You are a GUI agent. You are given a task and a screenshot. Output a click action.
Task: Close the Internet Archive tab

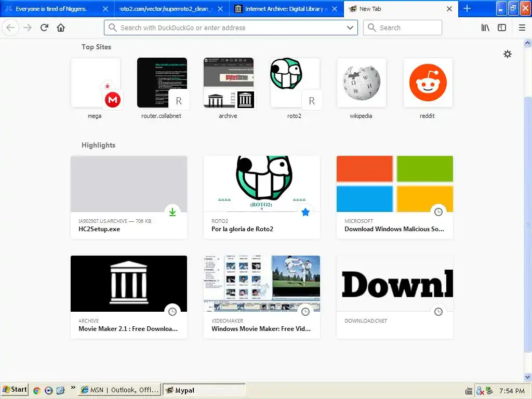335,9
